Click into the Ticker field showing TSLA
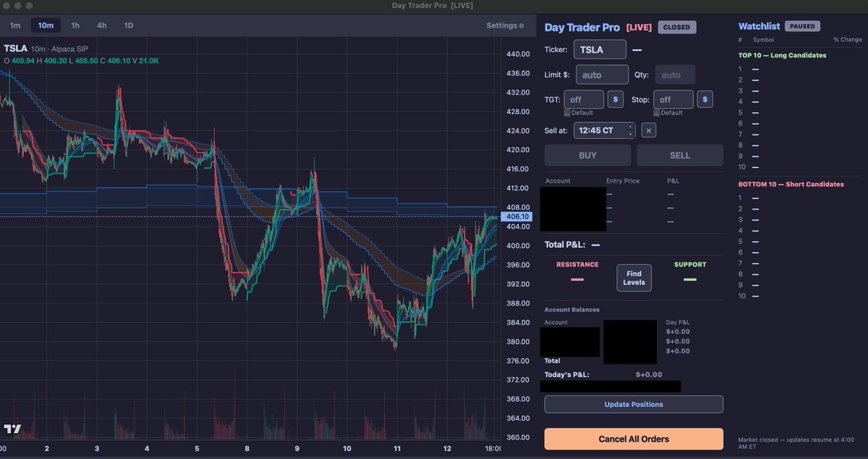The image size is (868, 459). click(x=600, y=50)
